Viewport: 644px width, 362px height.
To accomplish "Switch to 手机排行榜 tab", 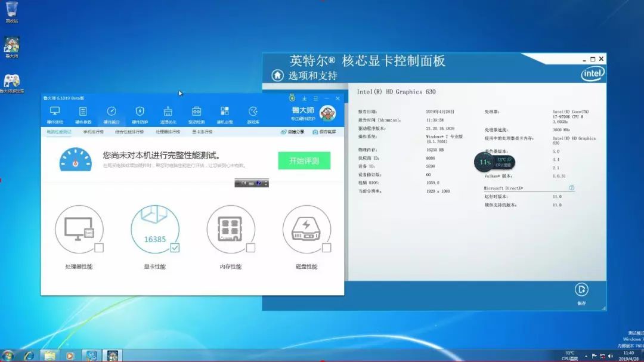I will click(x=93, y=132).
